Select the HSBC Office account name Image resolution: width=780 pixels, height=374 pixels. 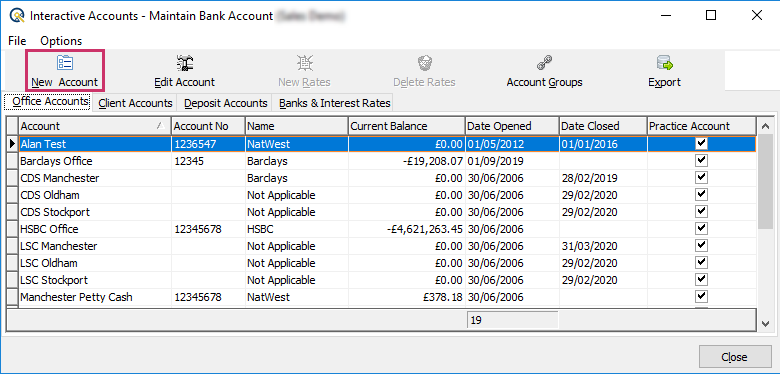49,228
